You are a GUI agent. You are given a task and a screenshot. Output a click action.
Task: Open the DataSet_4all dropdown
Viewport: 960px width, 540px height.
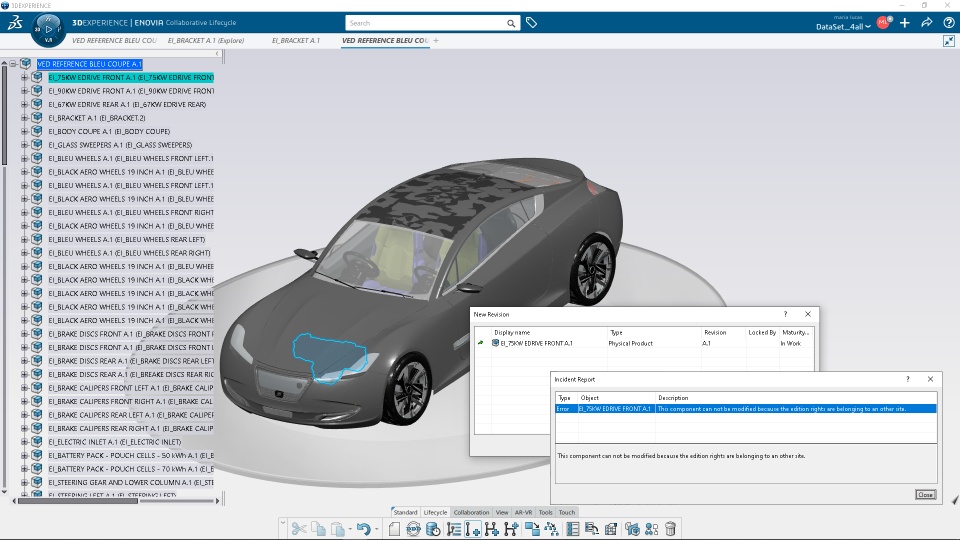coord(843,26)
